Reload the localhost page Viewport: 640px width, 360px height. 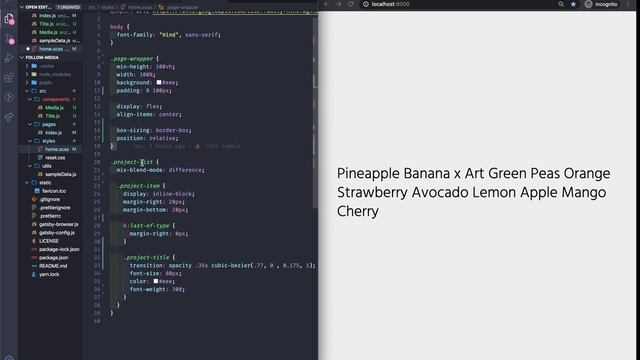click(x=351, y=4)
